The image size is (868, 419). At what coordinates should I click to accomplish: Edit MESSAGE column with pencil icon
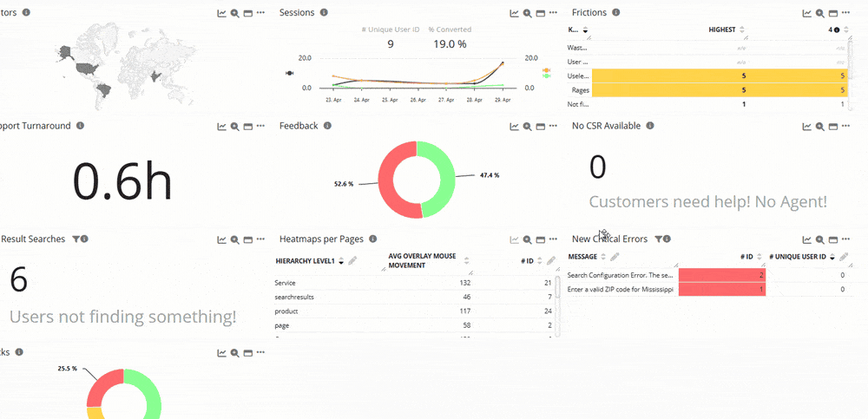[615, 256]
